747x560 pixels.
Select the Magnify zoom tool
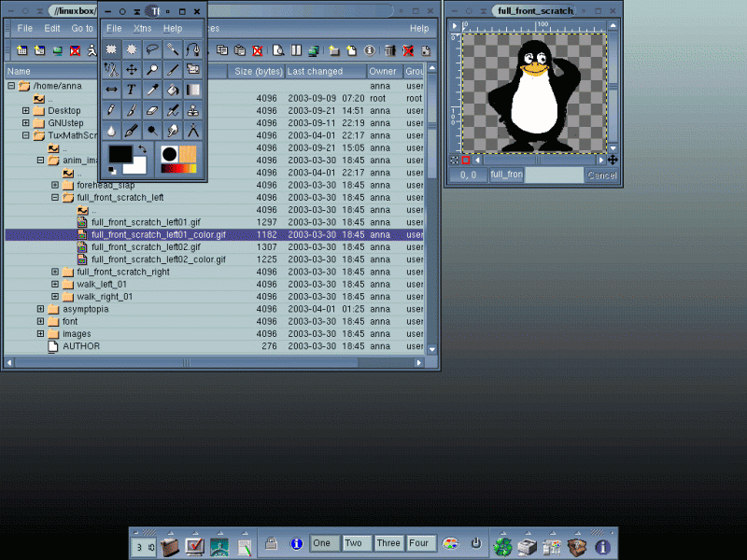pos(152,69)
